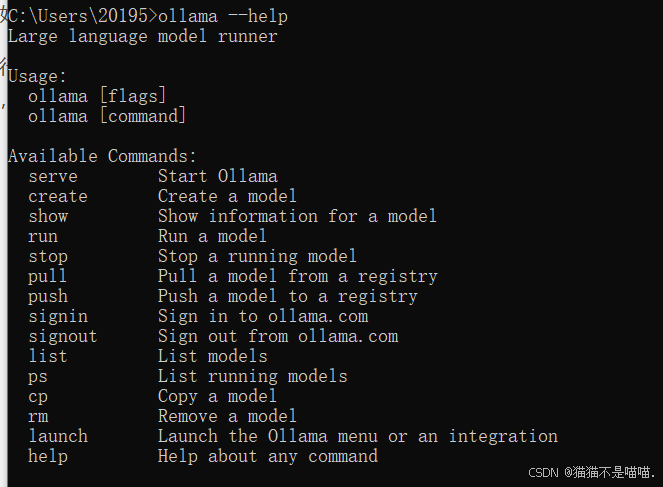This screenshot has width=663, height=487.
Task: Click the 'show' command entry
Action: point(48,216)
